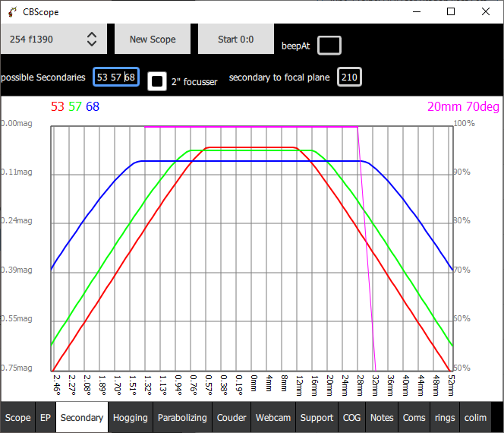The height and width of the screenshot is (433, 504).
Task: Click the secondary to focal plane field
Action: click(x=349, y=77)
